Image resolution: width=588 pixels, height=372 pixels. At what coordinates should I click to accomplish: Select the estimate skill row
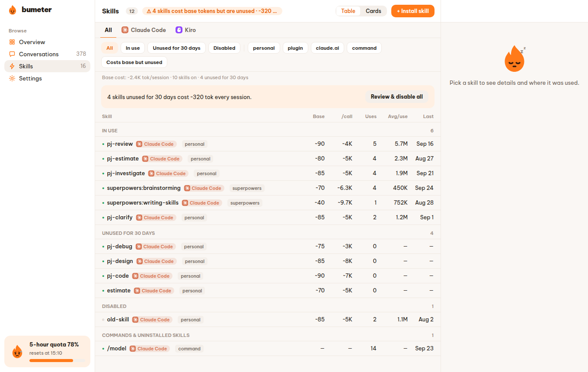click(268, 291)
